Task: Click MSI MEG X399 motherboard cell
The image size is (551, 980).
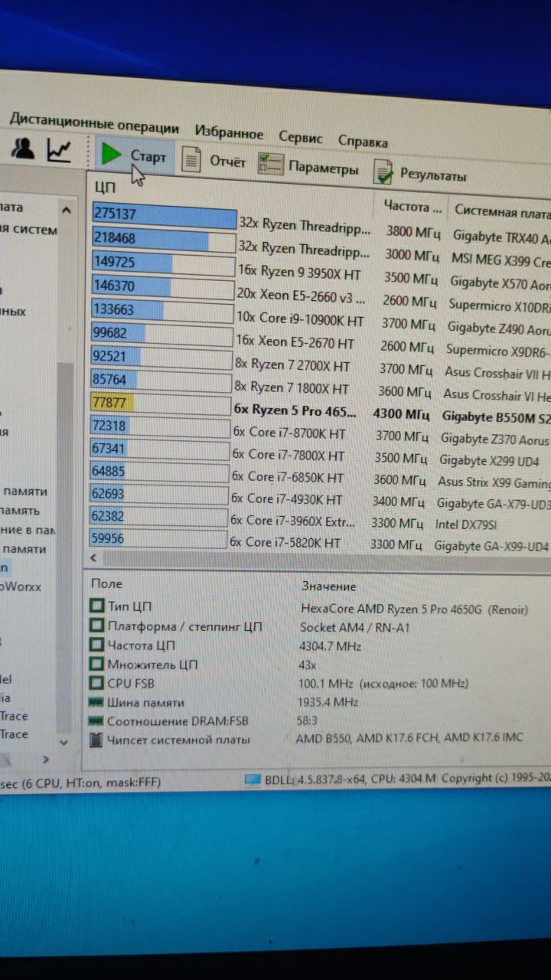Action: tap(501, 260)
